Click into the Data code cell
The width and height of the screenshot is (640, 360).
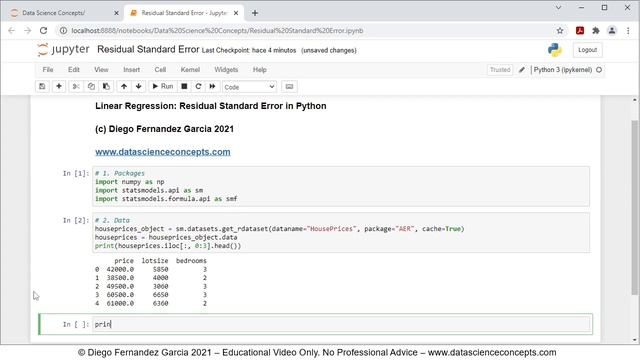coord(341,233)
